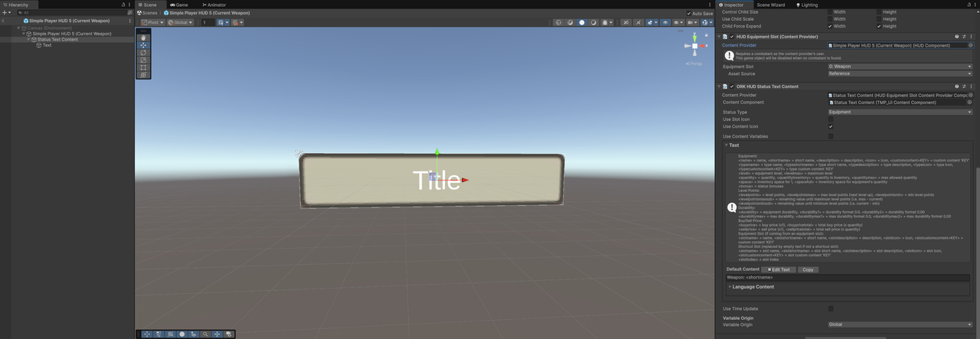
Task: Open help for ORK HUD Status Text Content
Action: point(956,86)
